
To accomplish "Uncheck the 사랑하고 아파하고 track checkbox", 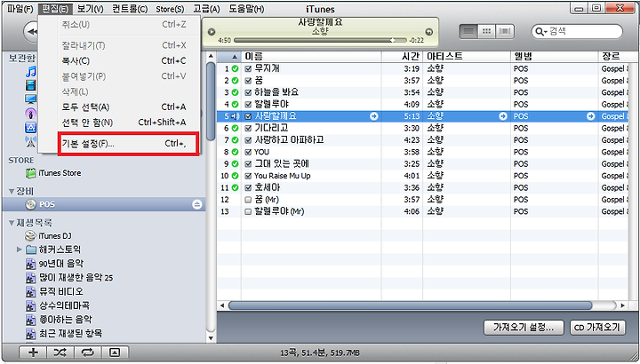I will (248, 140).
